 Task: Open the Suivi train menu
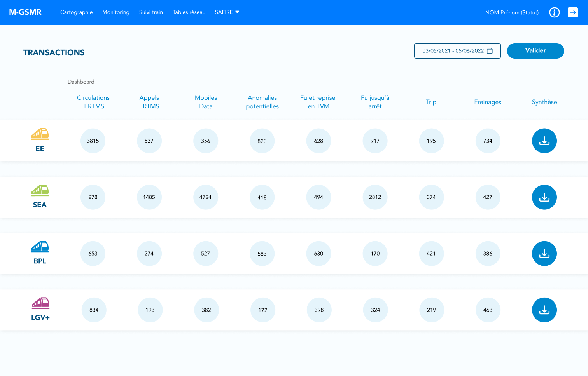pos(151,12)
